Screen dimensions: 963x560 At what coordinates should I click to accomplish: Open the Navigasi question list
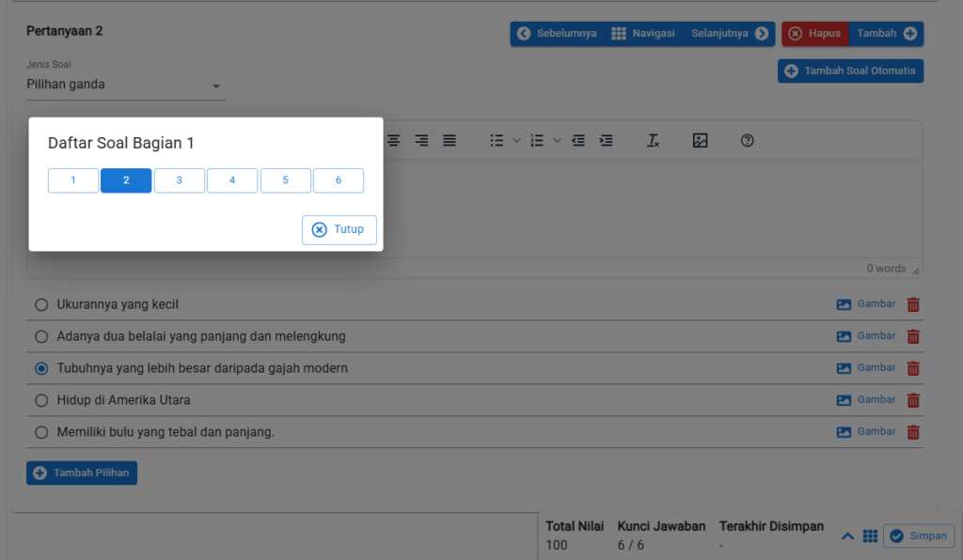tap(643, 34)
